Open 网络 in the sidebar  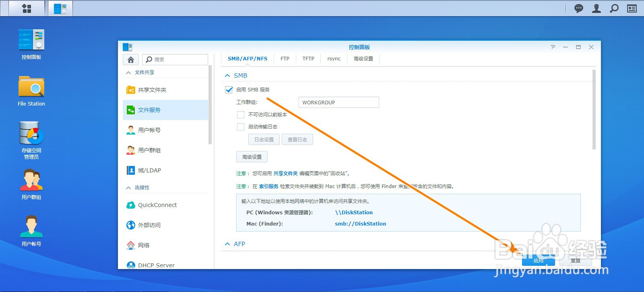(x=165, y=245)
